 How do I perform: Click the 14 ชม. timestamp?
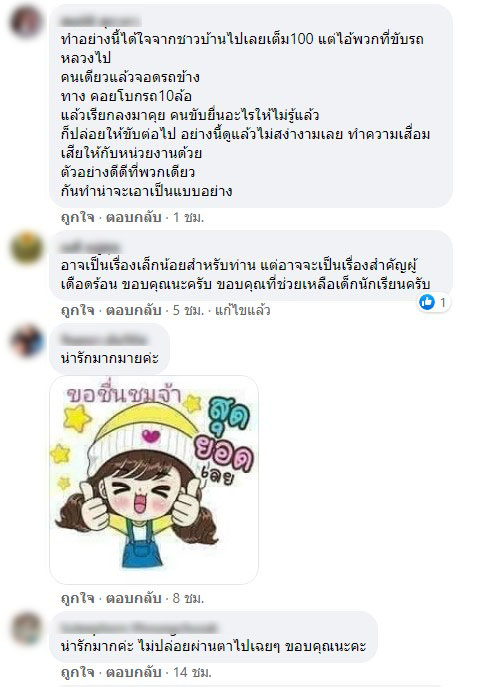(x=192, y=672)
